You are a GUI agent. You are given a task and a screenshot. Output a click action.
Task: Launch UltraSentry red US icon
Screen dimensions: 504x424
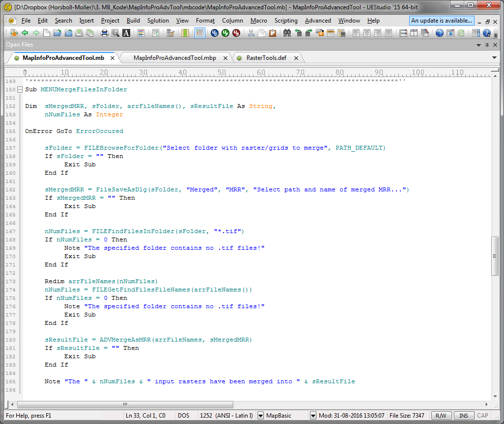(x=236, y=33)
